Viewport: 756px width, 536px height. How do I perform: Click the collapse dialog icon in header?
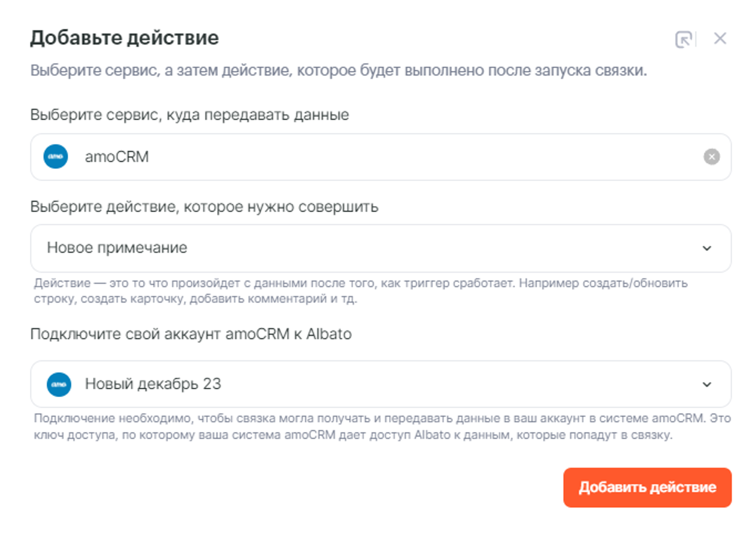coord(683,39)
